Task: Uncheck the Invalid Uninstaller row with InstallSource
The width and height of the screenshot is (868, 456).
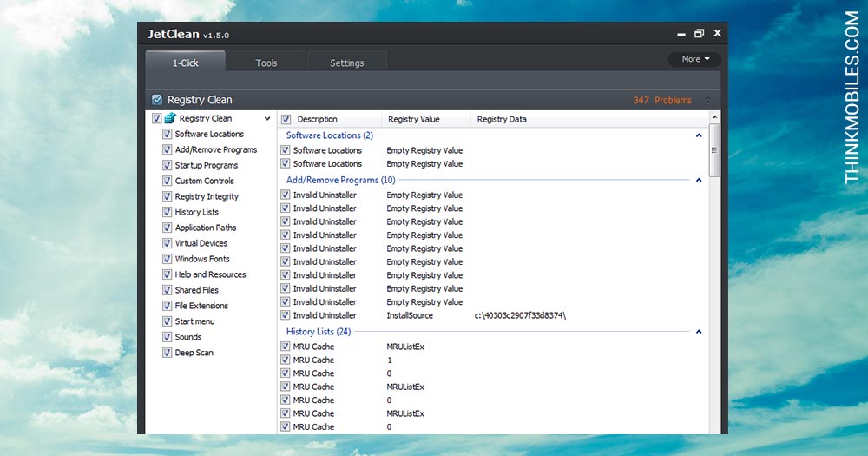Action: click(285, 315)
